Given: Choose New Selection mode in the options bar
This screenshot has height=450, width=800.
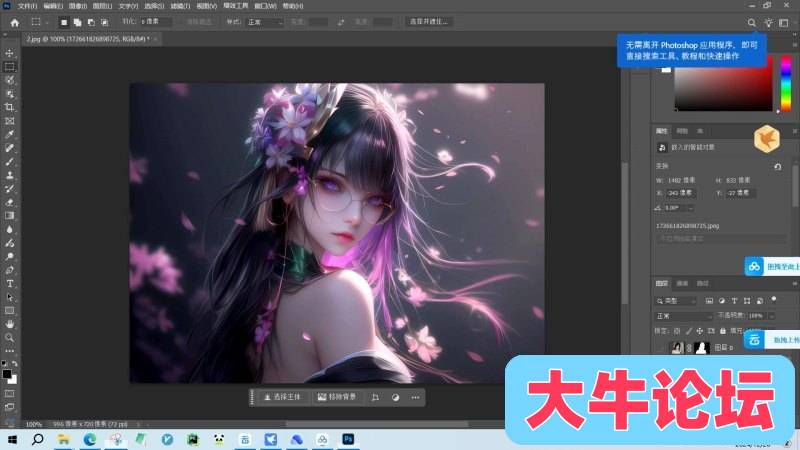Looking at the screenshot, I should pos(64,22).
